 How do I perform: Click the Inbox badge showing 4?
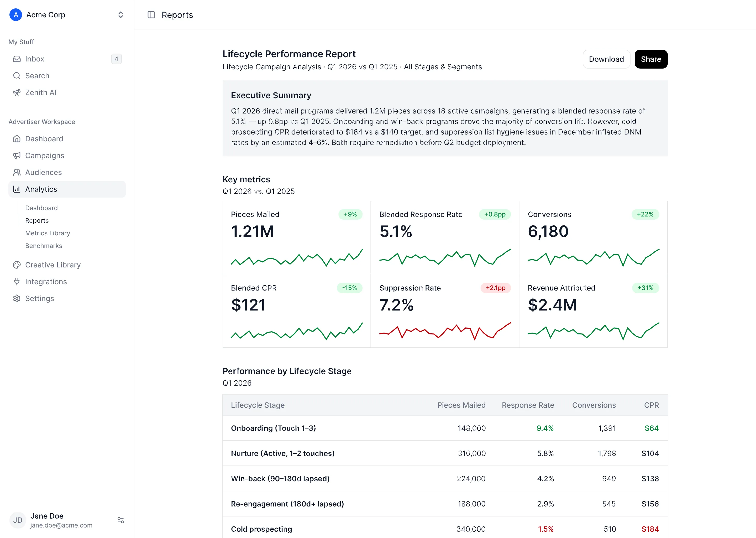click(116, 59)
